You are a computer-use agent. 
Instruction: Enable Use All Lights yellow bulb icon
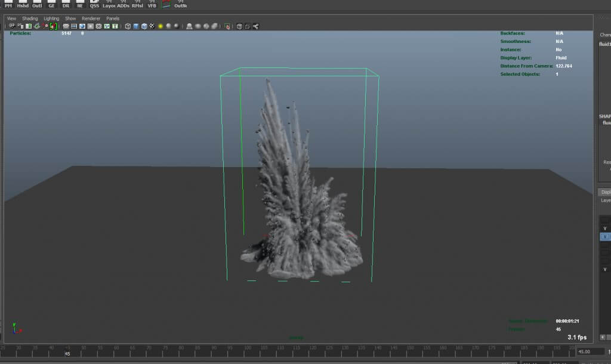point(161,26)
